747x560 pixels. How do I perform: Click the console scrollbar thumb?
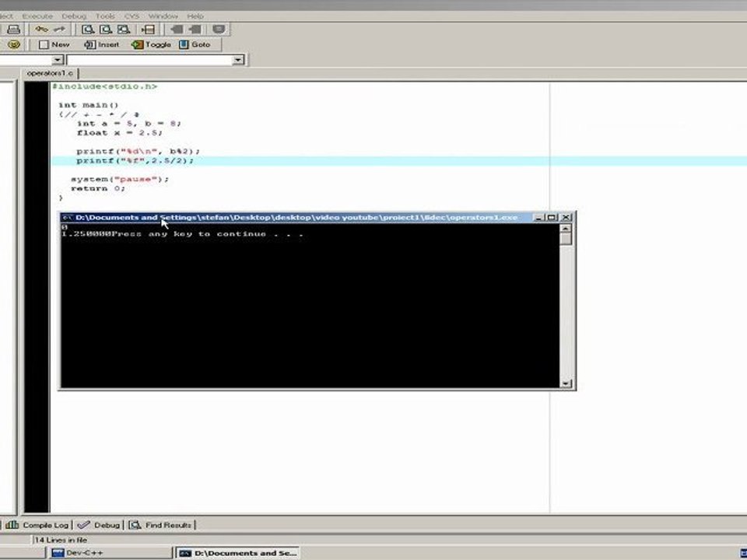pos(566,240)
